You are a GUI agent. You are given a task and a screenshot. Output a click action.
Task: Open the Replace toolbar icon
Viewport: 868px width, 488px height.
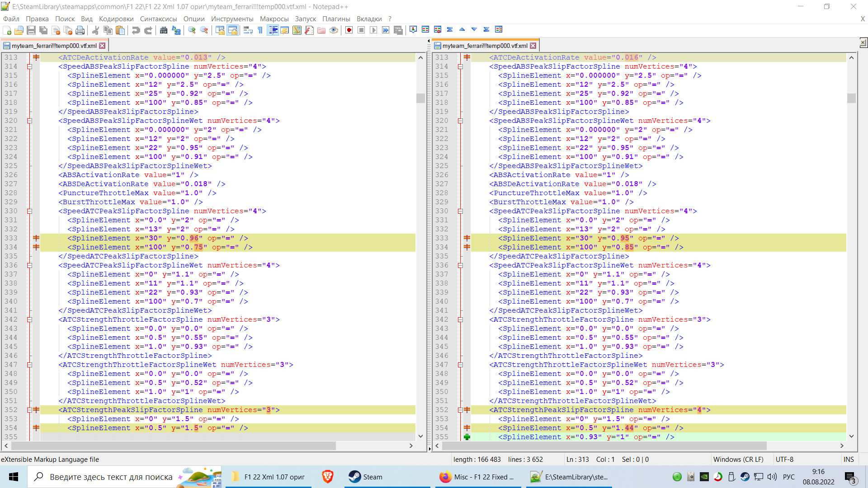point(176,30)
